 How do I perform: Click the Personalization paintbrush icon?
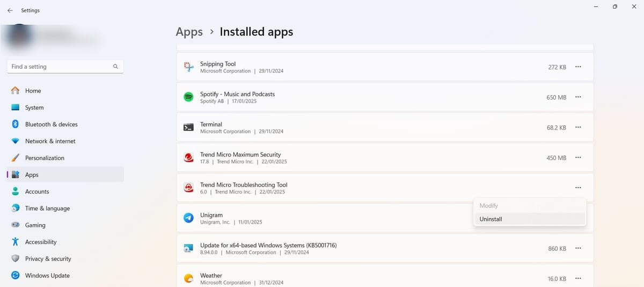click(x=15, y=158)
